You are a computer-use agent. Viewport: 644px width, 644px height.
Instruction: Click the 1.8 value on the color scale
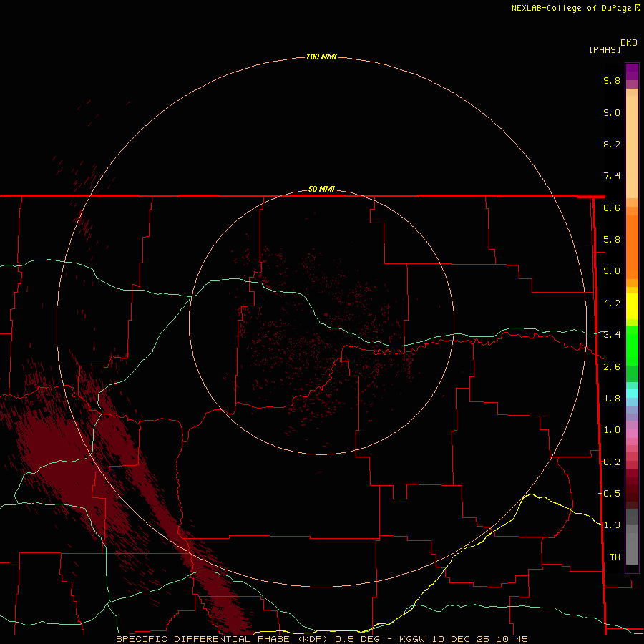pyautogui.click(x=612, y=399)
